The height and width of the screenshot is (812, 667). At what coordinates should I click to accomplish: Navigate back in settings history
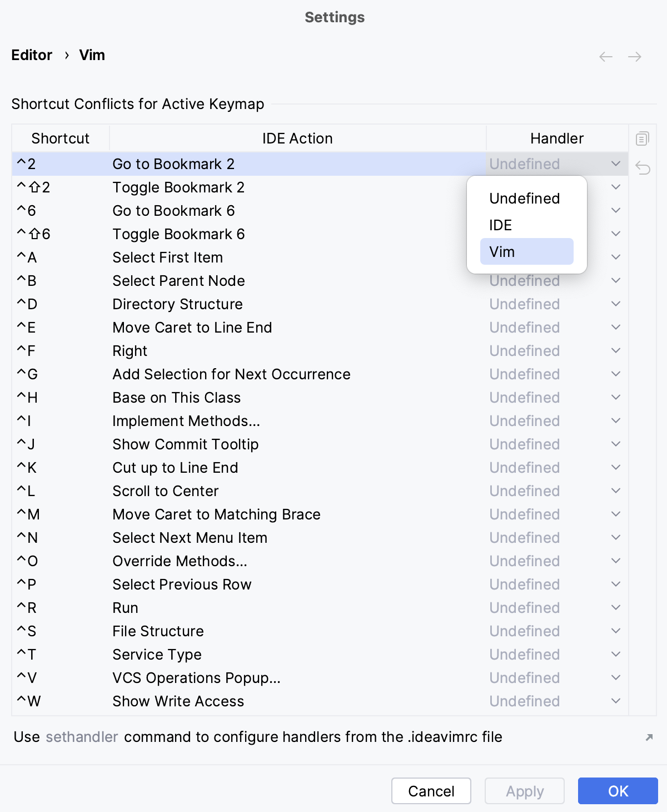[x=605, y=56]
